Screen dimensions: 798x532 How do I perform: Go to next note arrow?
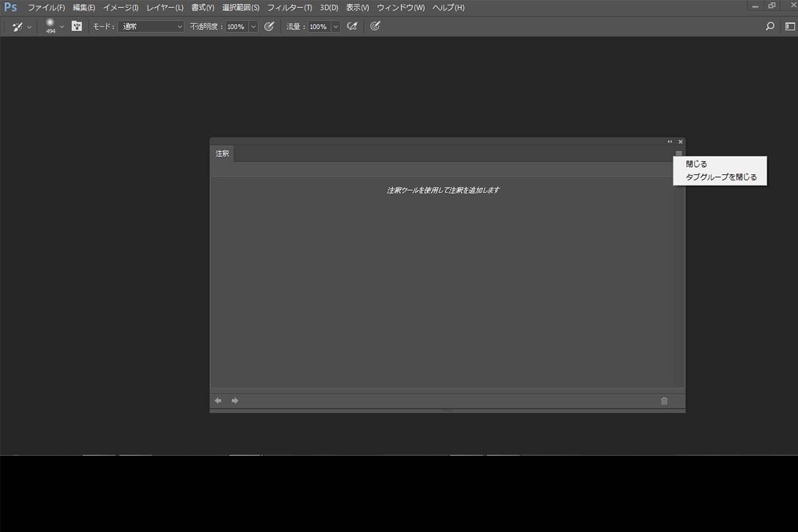pyautogui.click(x=235, y=400)
